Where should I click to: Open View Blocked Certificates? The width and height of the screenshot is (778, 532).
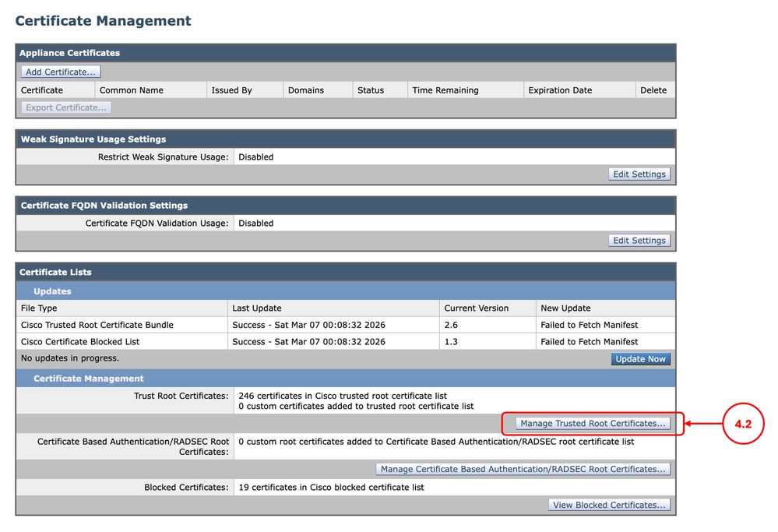click(x=609, y=505)
